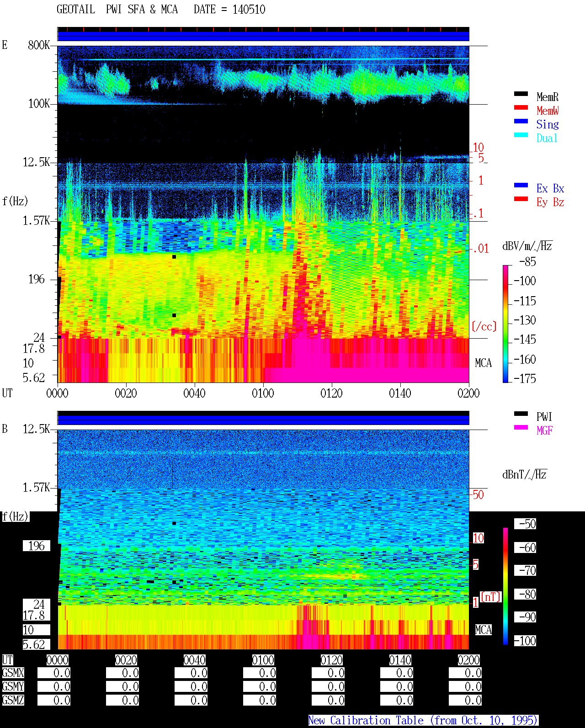This screenshot has width=585, height=728.
Task: Select the black PWI legend swatch
Action: tap(521, 414)
